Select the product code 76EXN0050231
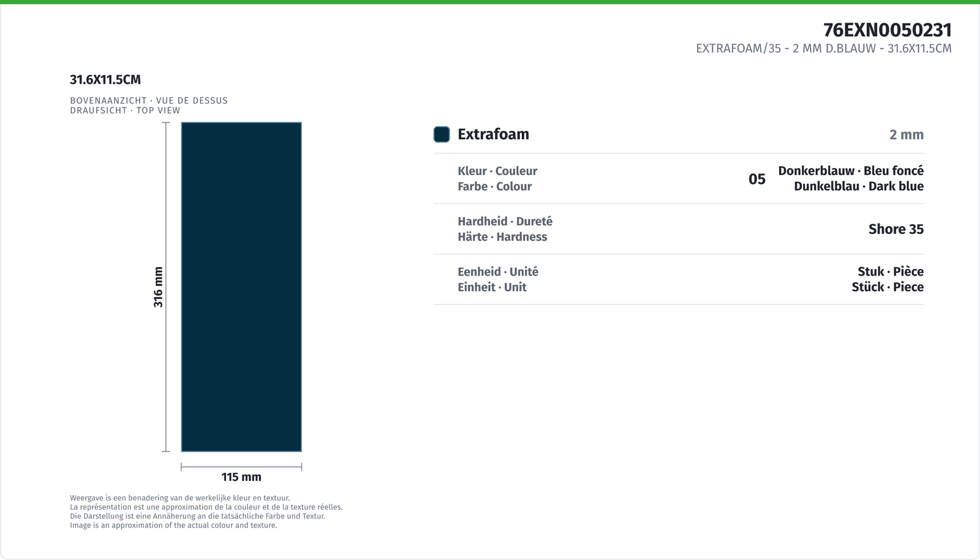Screen dimensions: 980x560 (x=888, y=30)
